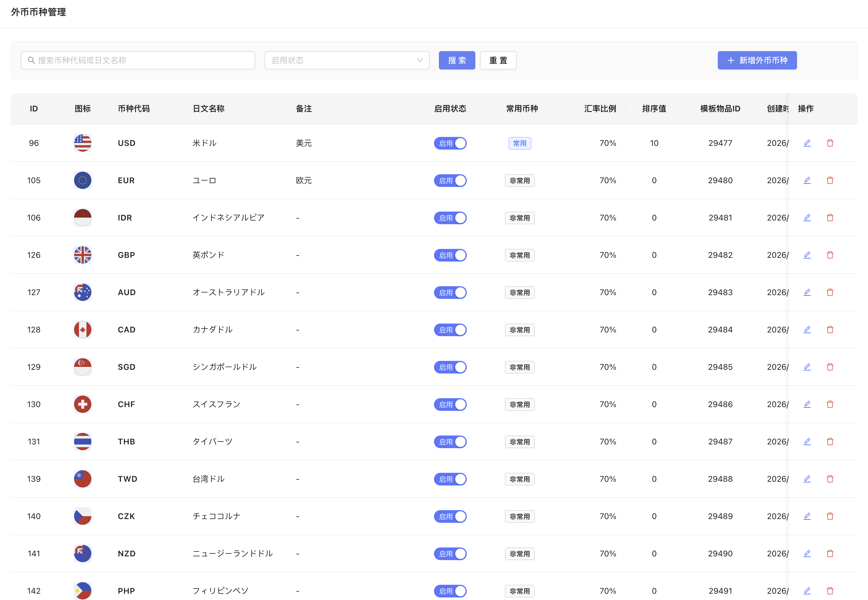
Task: Toggle the 启用 switch for SGD
Action: (450, 367)
